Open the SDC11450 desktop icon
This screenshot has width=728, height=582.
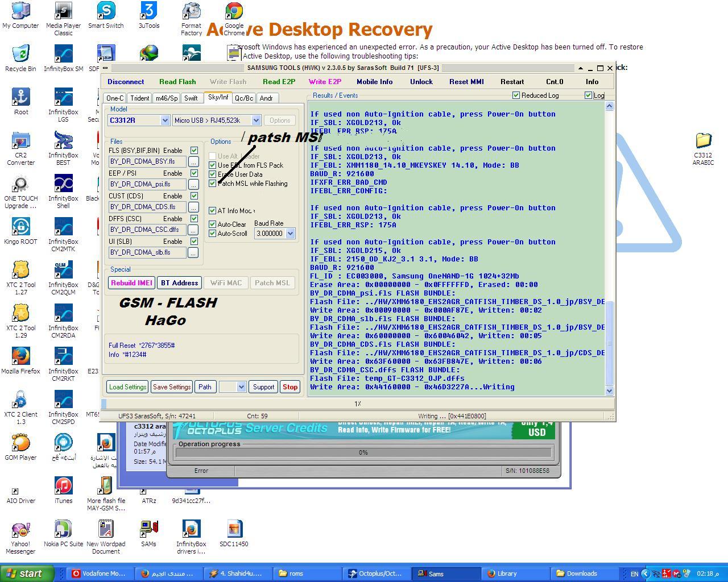pyautogui.click(x=234, y=534)
